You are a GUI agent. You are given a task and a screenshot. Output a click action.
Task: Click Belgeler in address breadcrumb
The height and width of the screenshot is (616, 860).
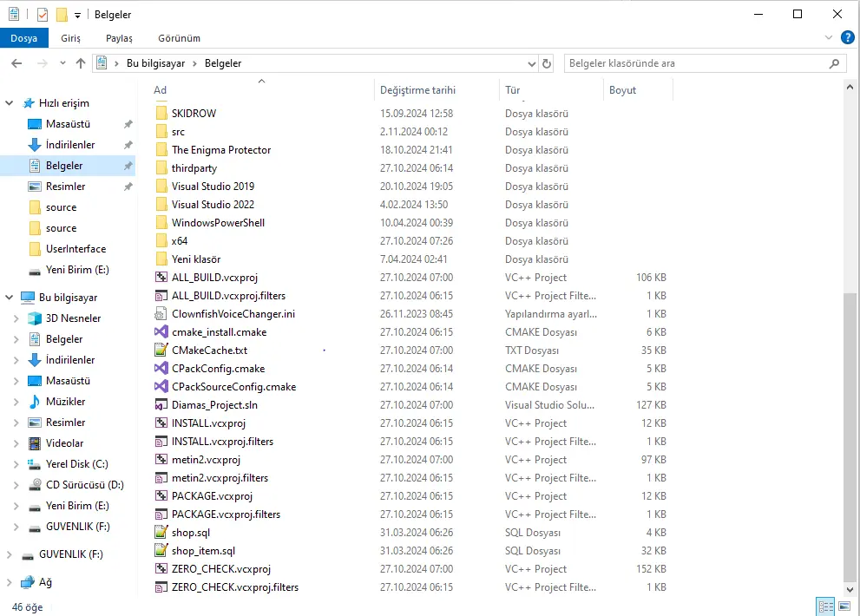pos(223,63)
